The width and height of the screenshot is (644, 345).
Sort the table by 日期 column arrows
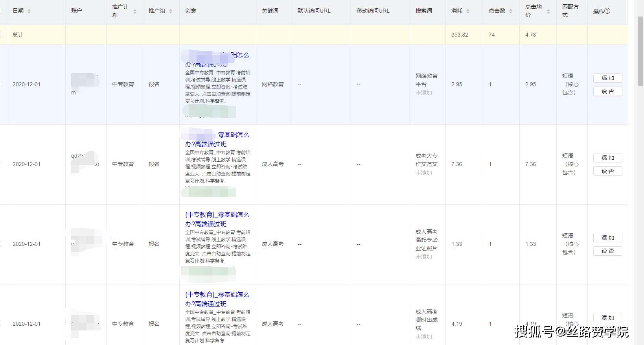29,11
